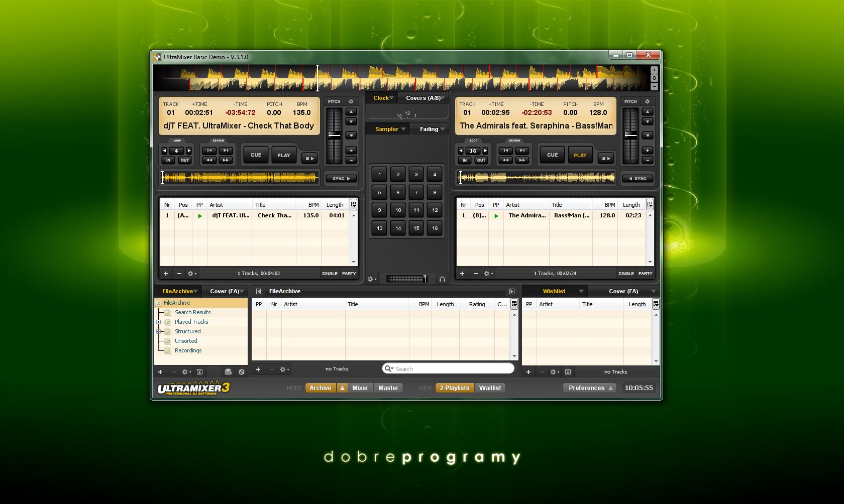The image size is (844, 504).
Task: Click PLAY on right deck
Action: tap(580, 155)
